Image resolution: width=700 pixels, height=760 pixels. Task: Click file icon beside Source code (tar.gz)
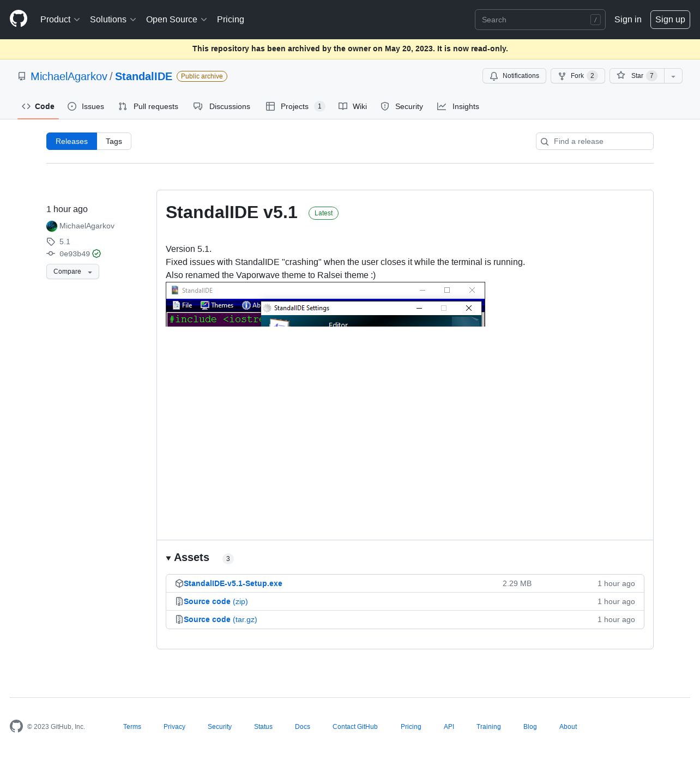pos(179,619)
